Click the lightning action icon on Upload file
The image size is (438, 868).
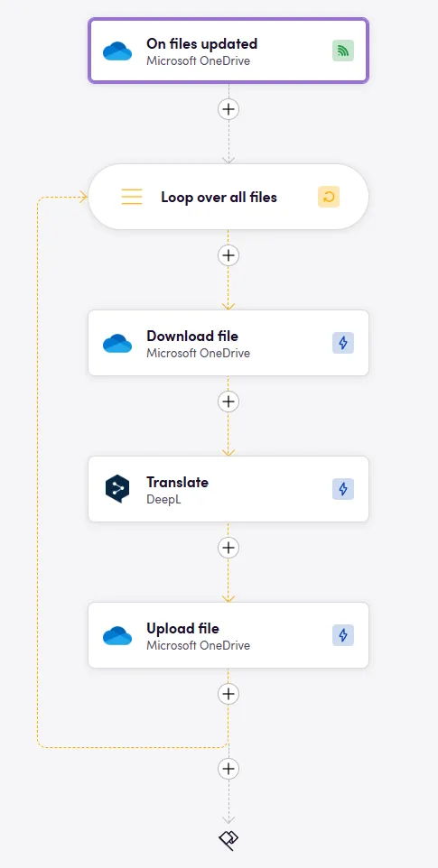pyautogui.click(x=343, y=635)
